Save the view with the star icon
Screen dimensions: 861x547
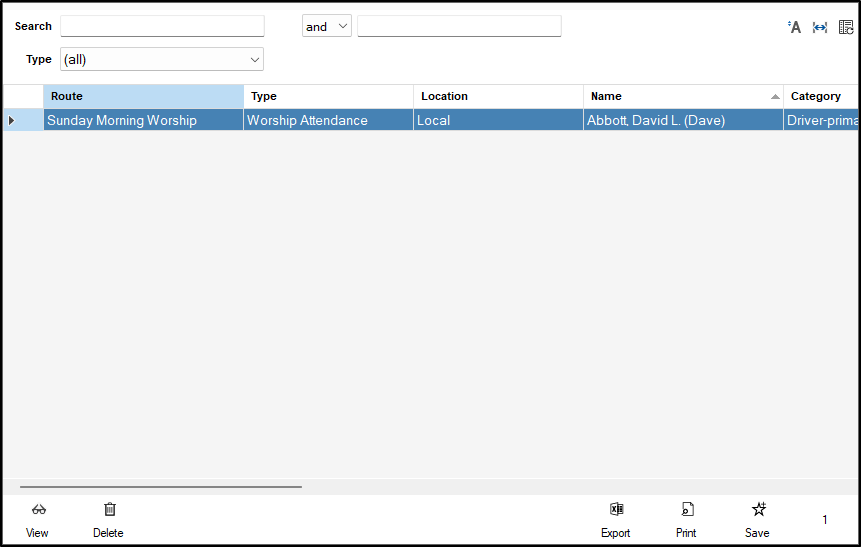[758, 510]
